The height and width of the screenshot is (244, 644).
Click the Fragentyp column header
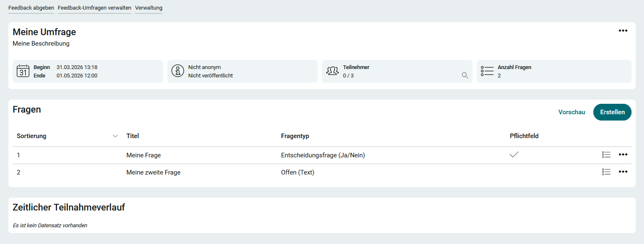(x=295, y=136)
